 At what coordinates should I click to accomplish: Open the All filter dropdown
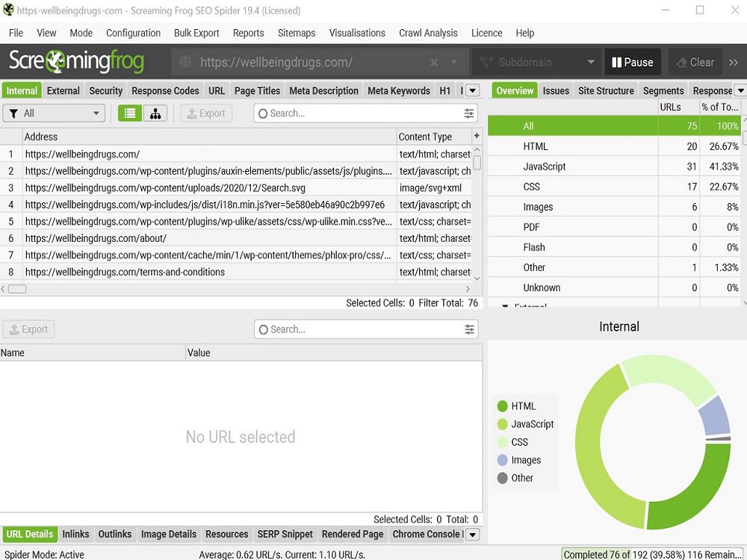pos(54,113)
